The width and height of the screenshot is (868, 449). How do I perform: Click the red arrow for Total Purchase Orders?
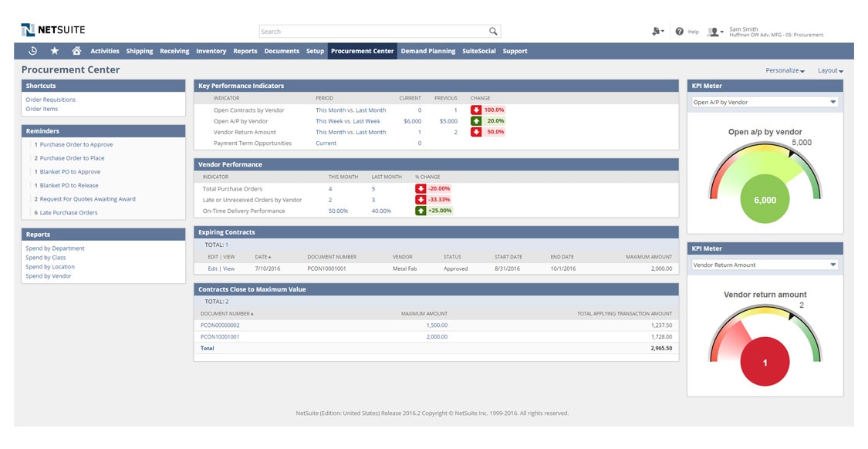tap(420, 189)
